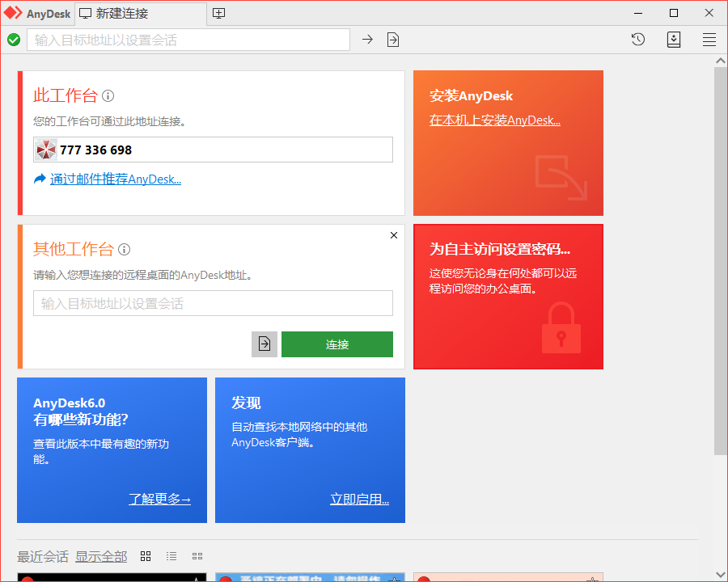This screenshot has height=582, width=728.
Task: Select the 新建连接 tab
Action: (121, 14)
